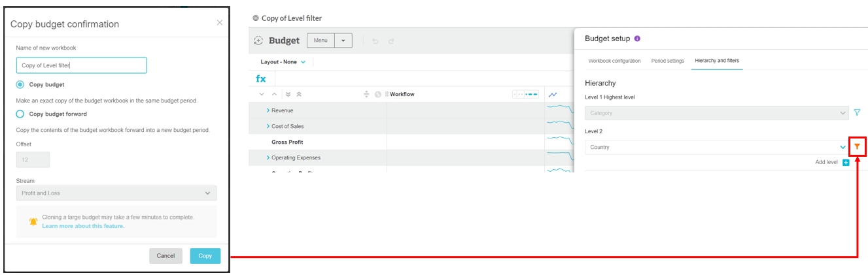Toggle the column width selector beside Workflow
This screenshot has width=868, height=275.
pyautogui.click(x=525, y=95)
